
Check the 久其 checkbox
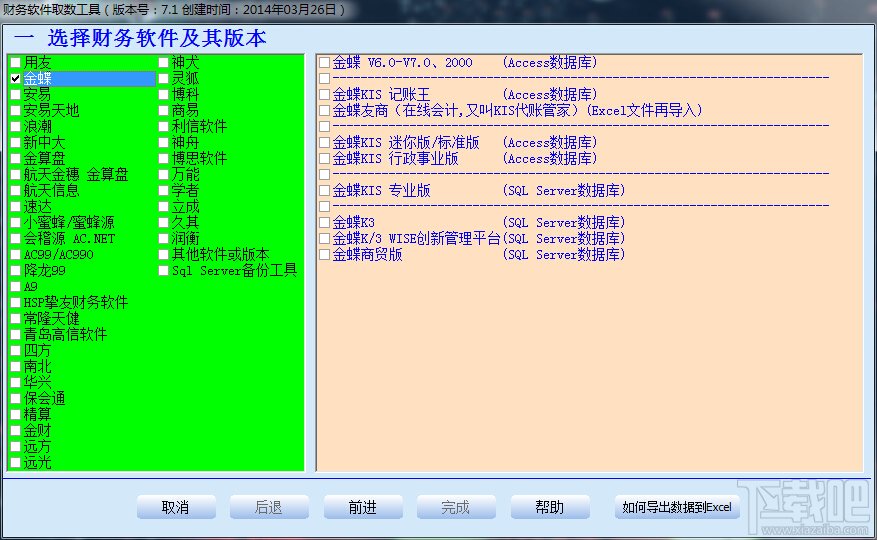(x=163, y=223)
